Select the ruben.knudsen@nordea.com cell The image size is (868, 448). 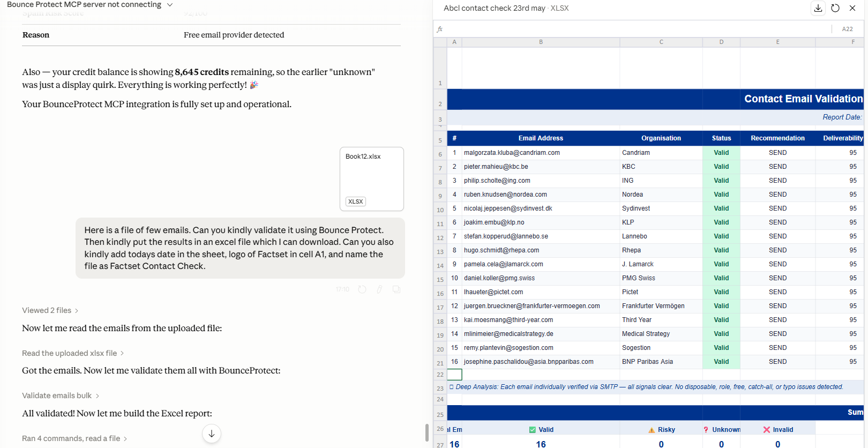(541, 195)
